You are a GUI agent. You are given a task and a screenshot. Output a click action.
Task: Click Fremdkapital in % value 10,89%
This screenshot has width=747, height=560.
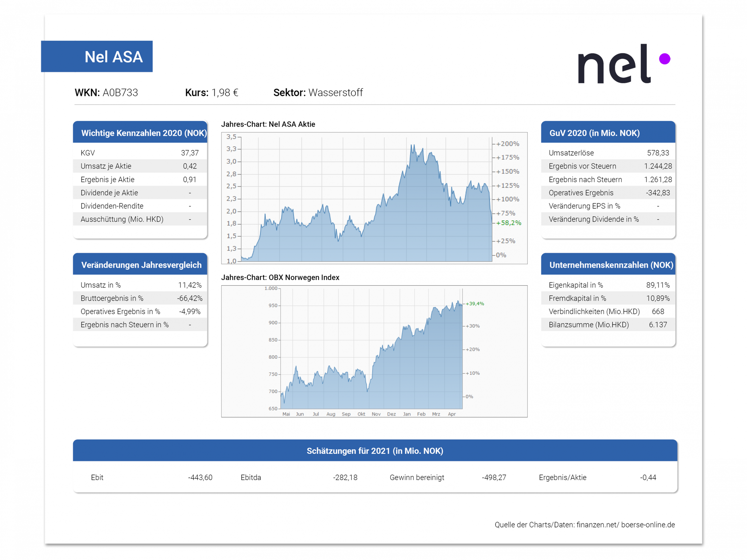(658, 298)
